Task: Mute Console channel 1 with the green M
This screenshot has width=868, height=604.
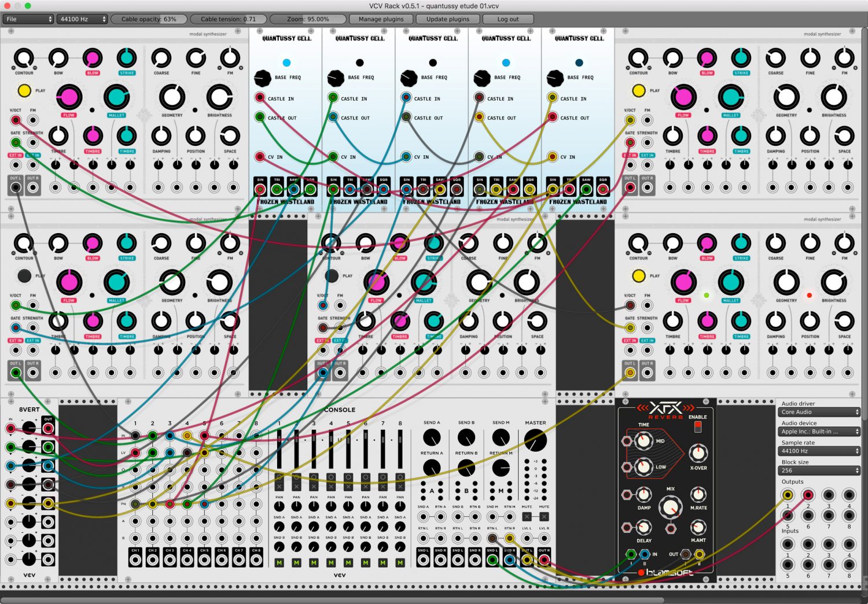Action: click(279, 562)
